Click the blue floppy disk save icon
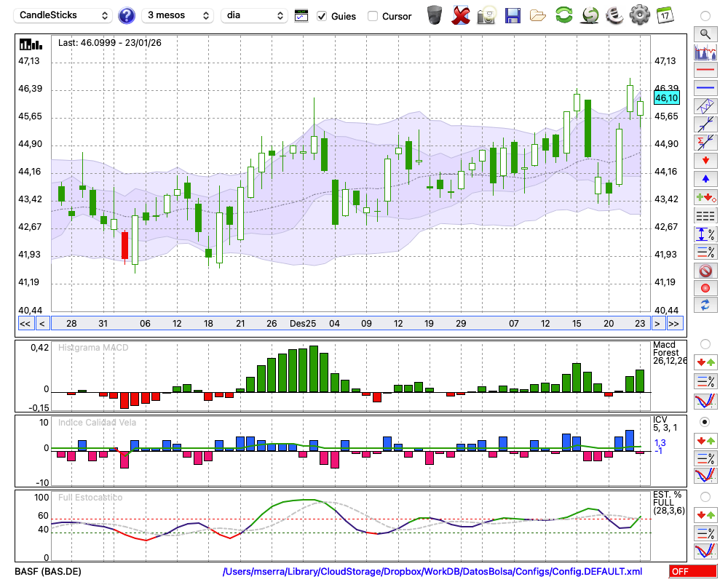 point(513,15)
